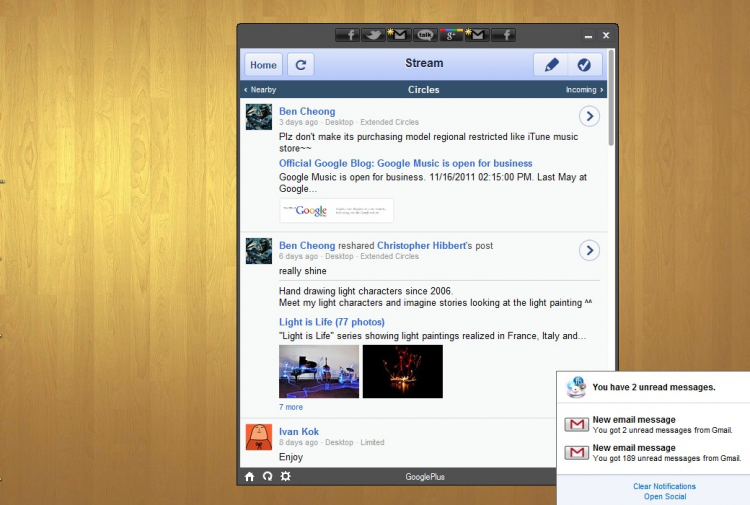Image resolution: width=750 pixels, height=505 pixels.
Task: Click the headset icon in bottom bar
Action: coord(268,477)
